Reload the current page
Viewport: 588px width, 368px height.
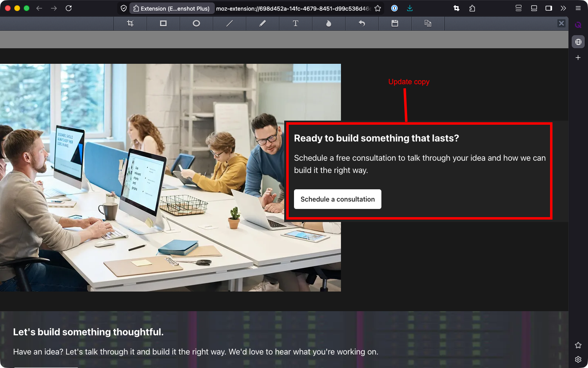pos(69,8)
